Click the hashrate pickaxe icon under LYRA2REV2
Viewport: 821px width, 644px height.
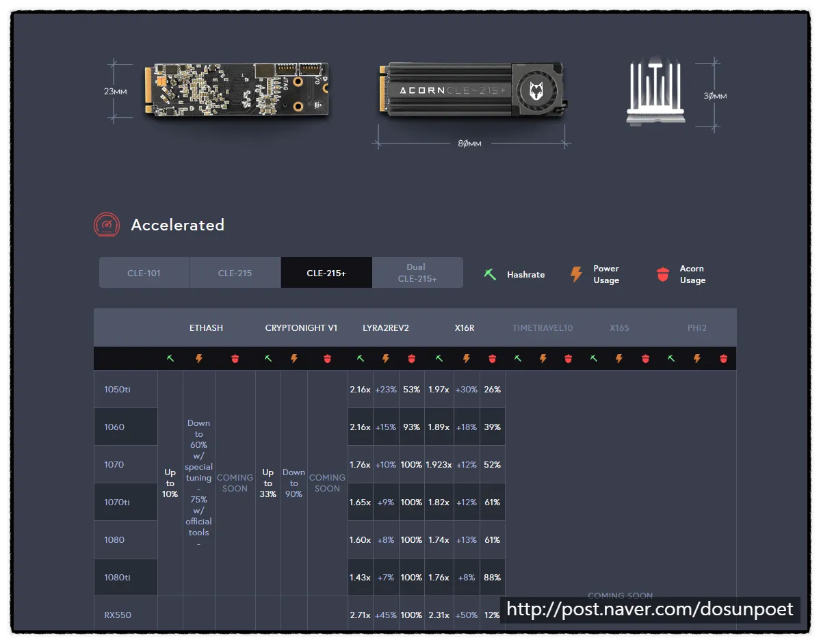click(x=361, y=358)
